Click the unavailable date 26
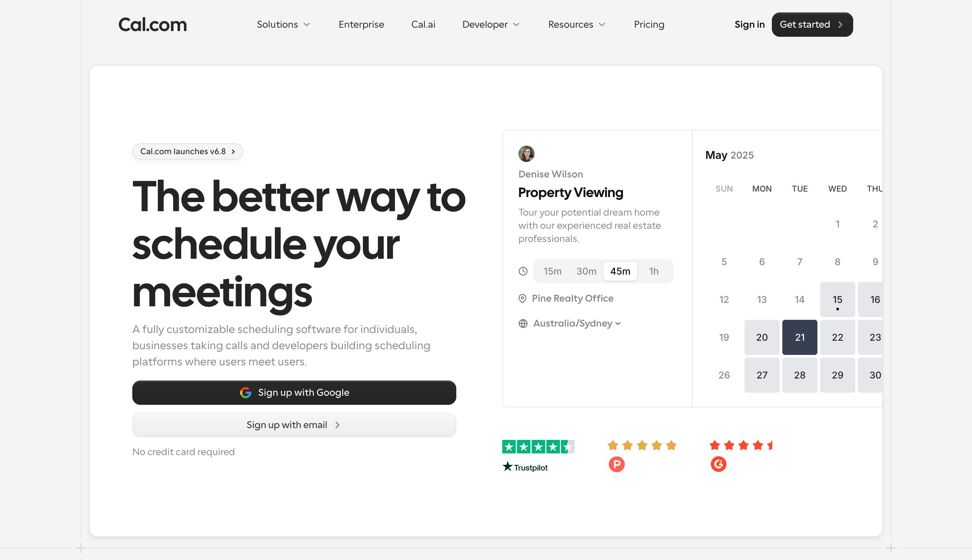The height and width of the screenshot is (560, 972). click(x=724, y=375)
